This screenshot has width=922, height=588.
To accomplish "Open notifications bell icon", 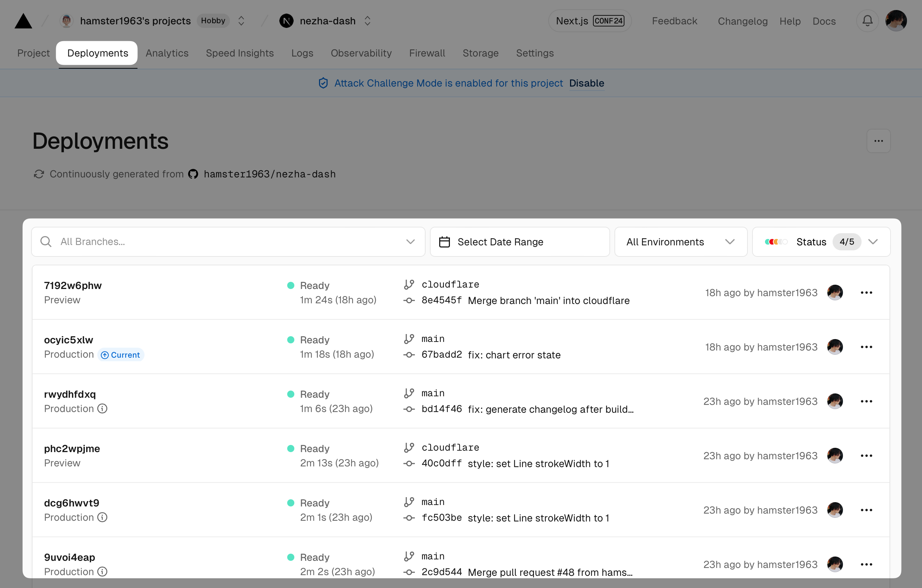I will click(x=867, y=21).
